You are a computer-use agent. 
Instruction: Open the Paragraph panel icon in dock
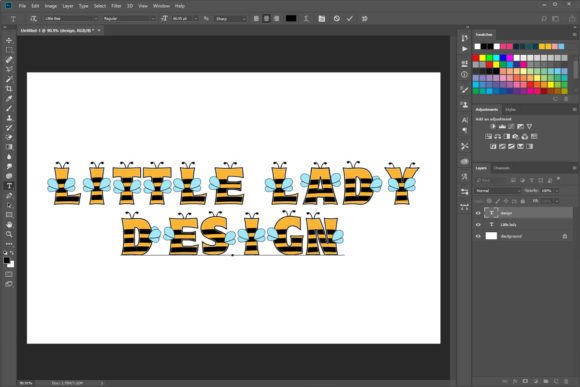pyautogui.click(x=465, y=130)
